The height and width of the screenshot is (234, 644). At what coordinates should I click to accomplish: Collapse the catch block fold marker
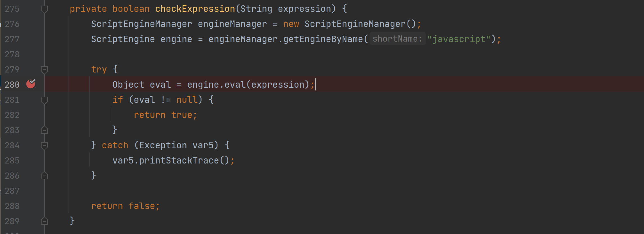44,145
